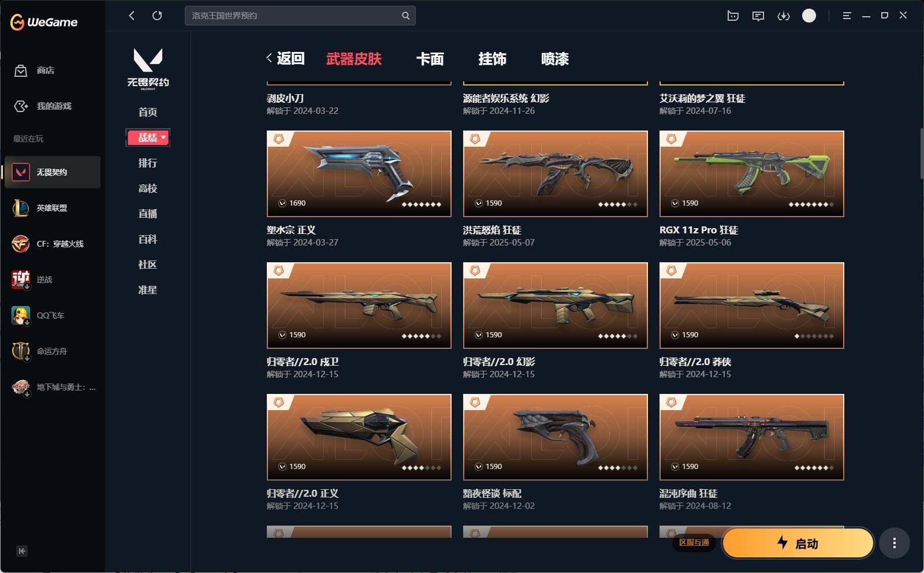
Task: Click the user avatar circle
Action: coord(809,16)
